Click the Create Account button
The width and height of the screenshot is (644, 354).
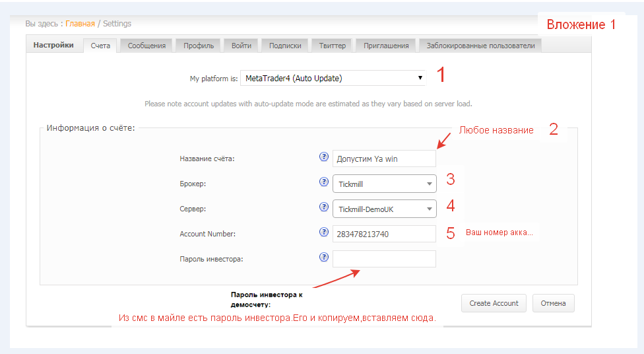point(494,303)
